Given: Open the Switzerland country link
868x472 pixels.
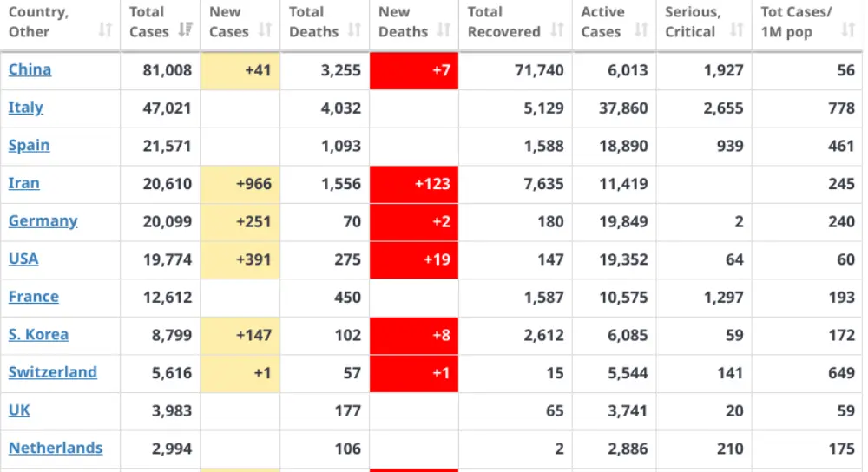Looking at the screenshot, I should pos(53,372).
